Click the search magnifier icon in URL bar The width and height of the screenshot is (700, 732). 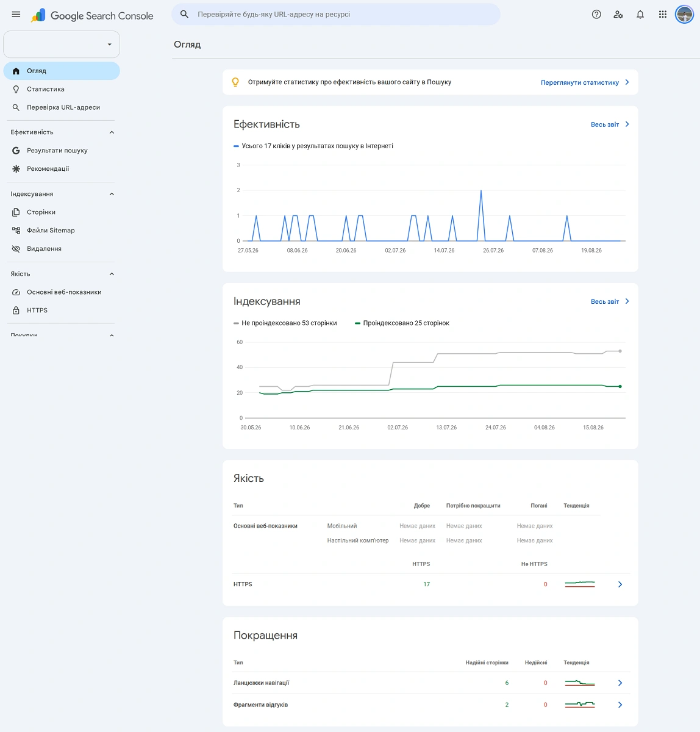(184, 14)
